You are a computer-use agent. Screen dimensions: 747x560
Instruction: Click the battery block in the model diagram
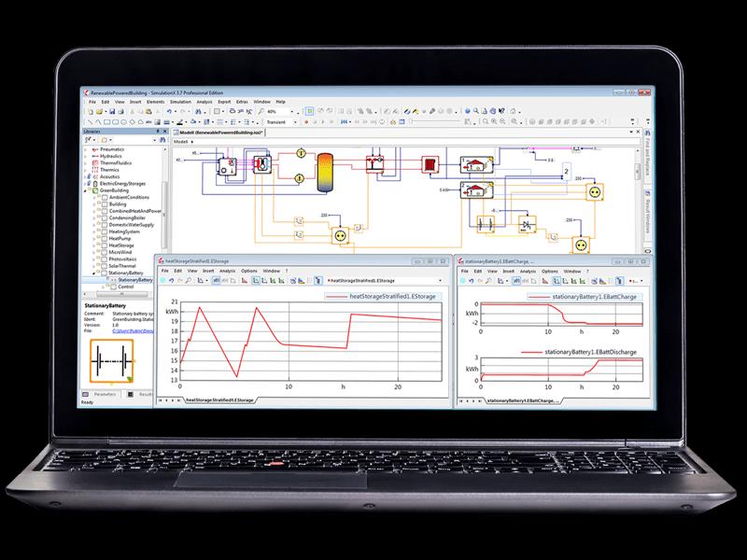point(486,224)
